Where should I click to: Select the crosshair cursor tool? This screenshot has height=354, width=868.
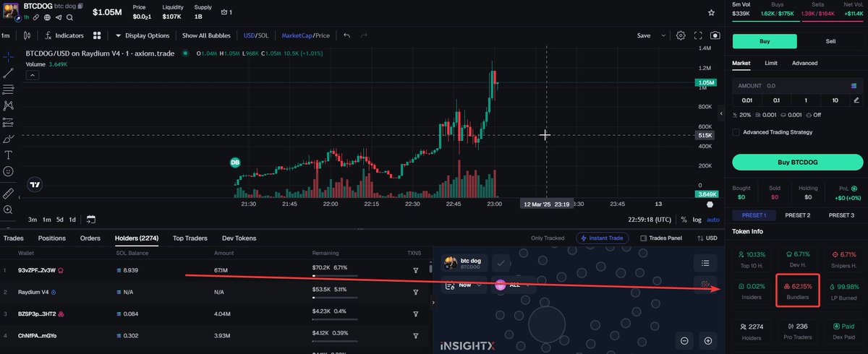[8, 56]
